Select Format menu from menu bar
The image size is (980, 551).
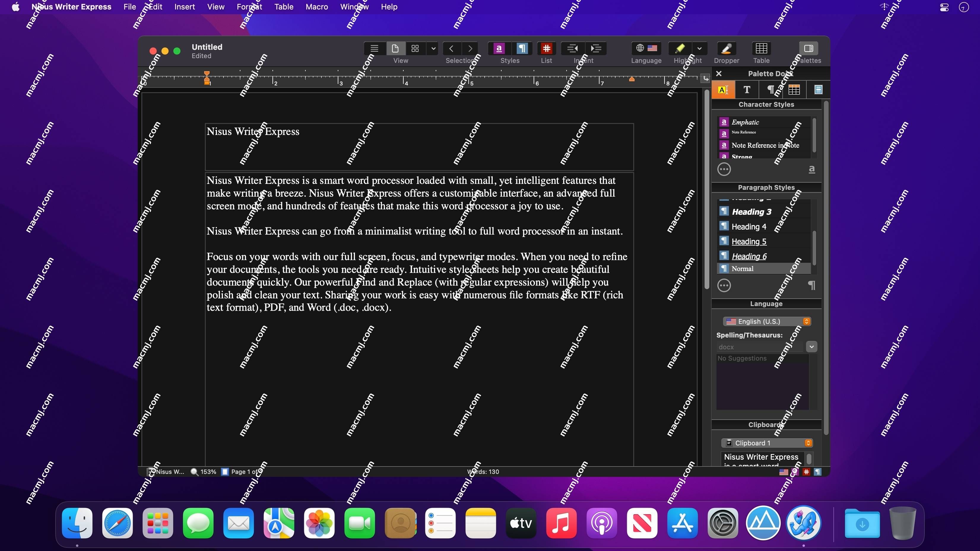pos(250,7)
